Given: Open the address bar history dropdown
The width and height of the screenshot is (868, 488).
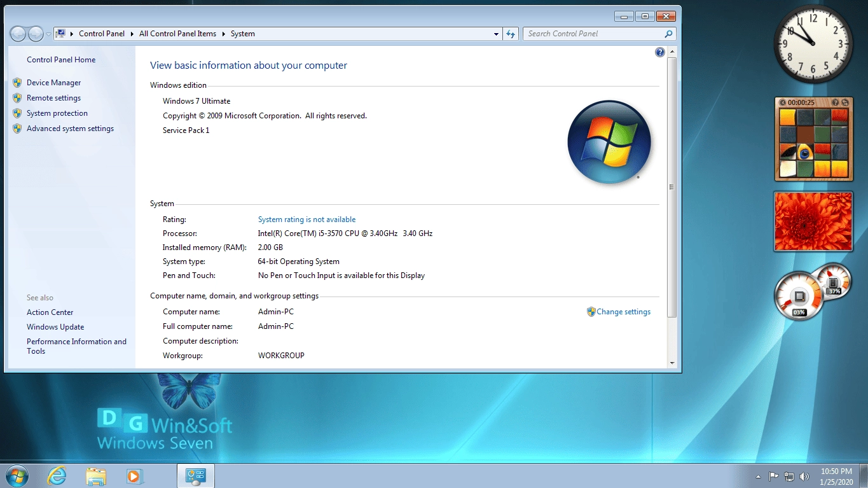Looking at the screenshot, I should coord(497,34).
